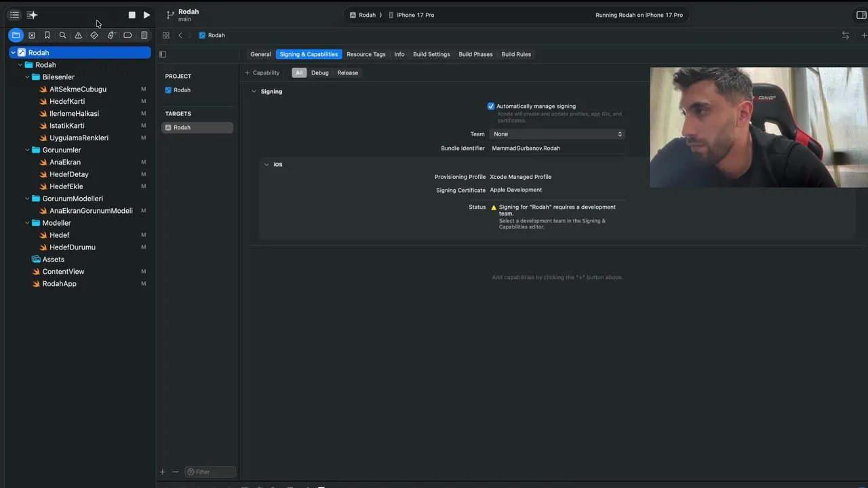Choose the iPhone 17 Pro run destination
Screen dimensions: 868x488
411,15
